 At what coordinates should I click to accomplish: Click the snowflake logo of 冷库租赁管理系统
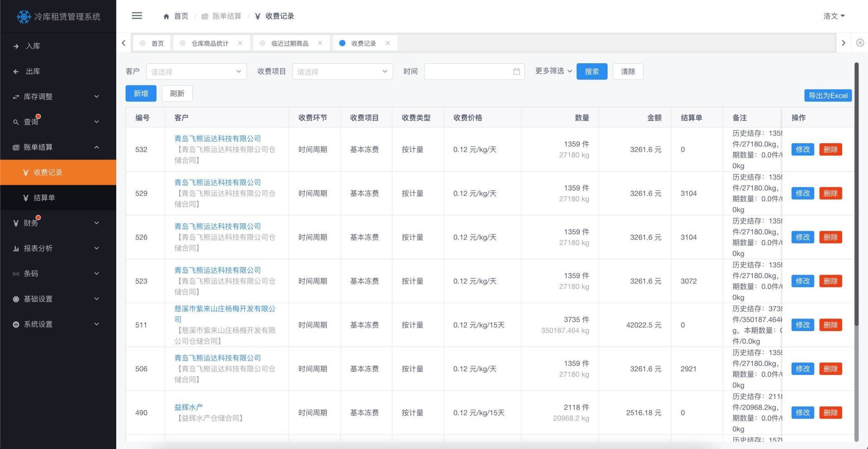(x=24, y=16)
